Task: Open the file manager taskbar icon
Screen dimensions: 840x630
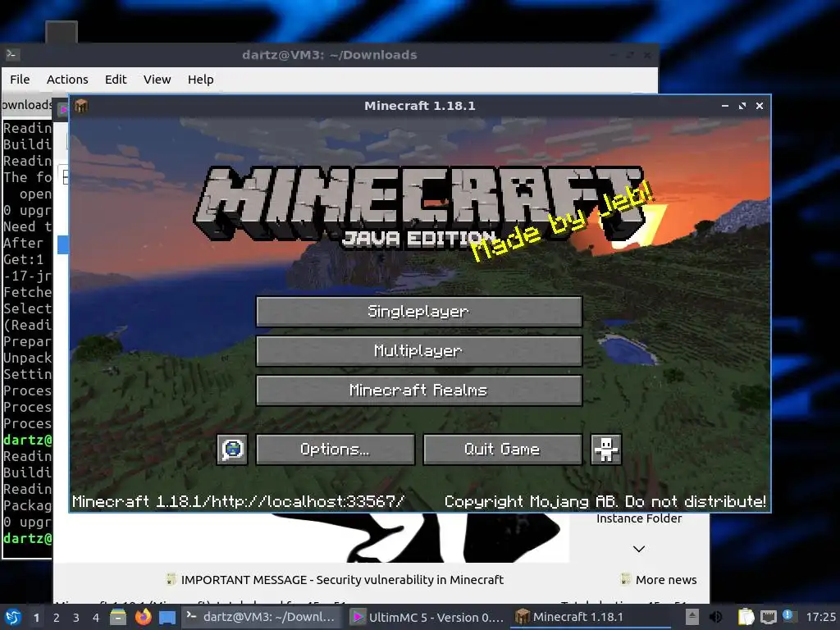Action: [118, 617]
